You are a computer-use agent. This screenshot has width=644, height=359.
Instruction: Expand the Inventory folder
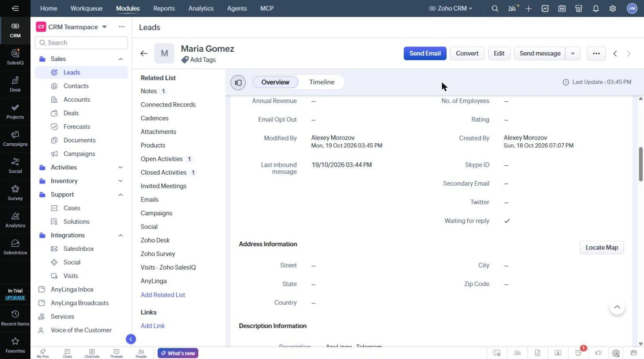click(121, 181)
